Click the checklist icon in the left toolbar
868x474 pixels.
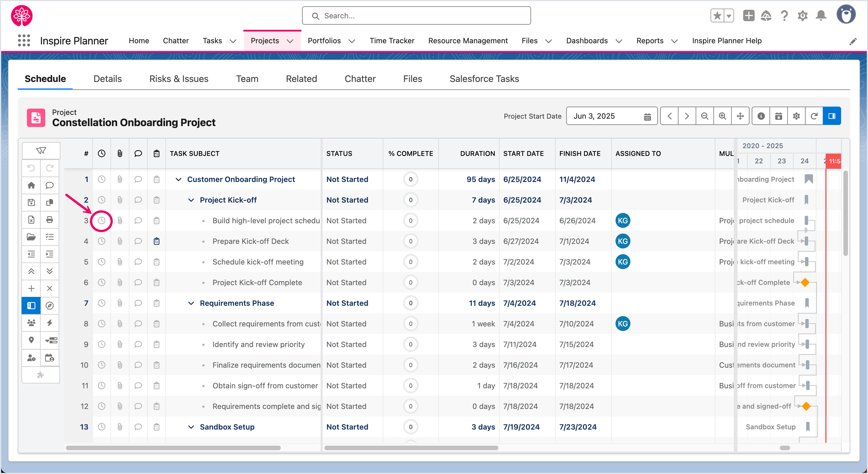click(x=50, y=237)
